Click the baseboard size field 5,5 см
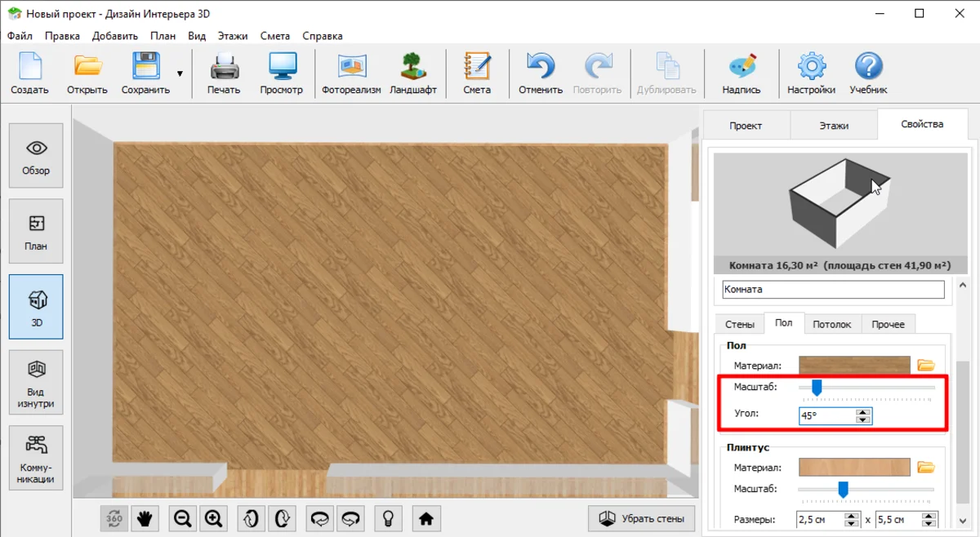 tap(899, 519)
